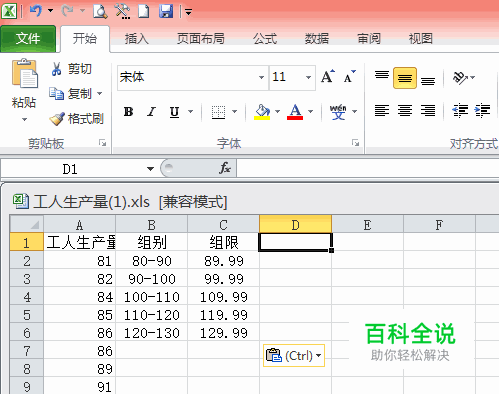Click the tools icon in quick access toolbar
The height and width of the screenshot is (394, 499).
pyautogui.click(x=122, y=11)
